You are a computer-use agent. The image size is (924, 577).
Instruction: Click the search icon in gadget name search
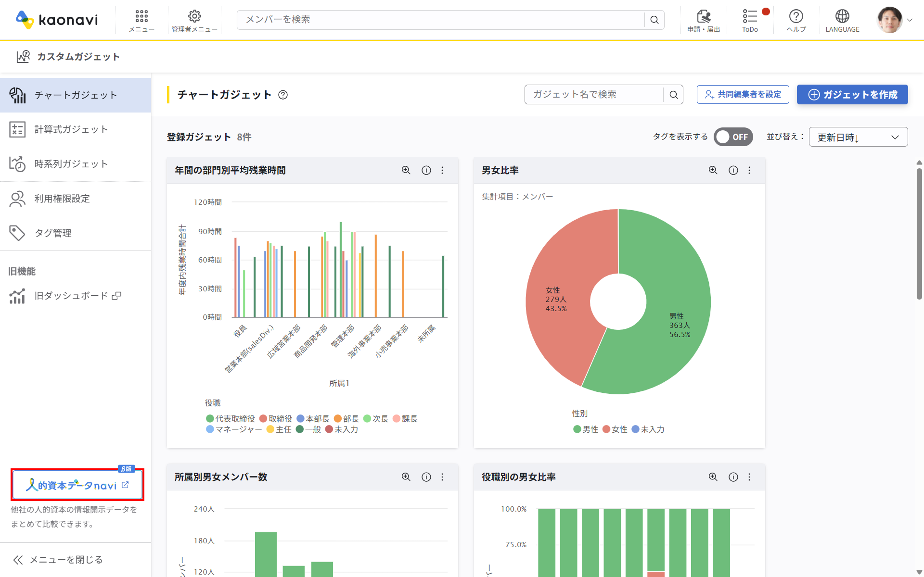click(x=674, y=95)
